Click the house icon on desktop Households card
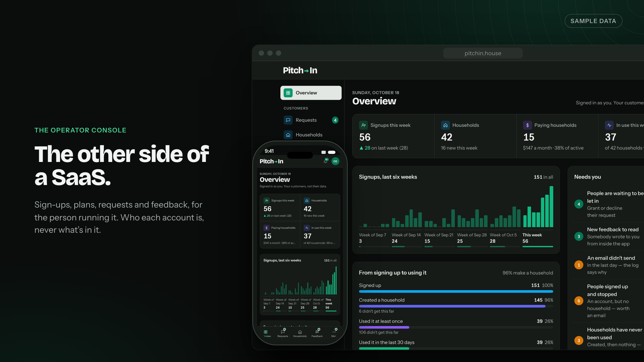Viewport: 644px width, 362px height. pos(445,125)
